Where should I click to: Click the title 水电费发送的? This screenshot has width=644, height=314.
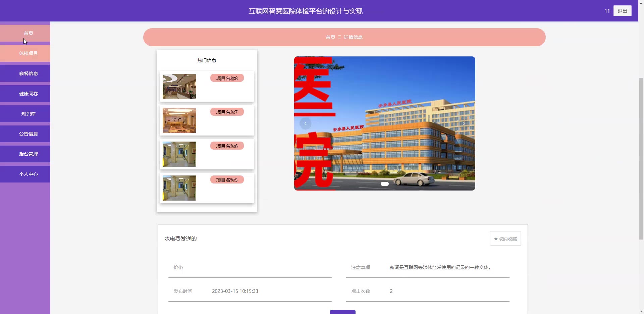point(180,239)
